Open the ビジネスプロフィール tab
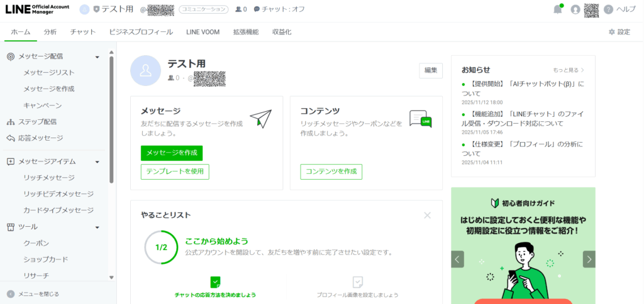 click(x=141, y=32)
